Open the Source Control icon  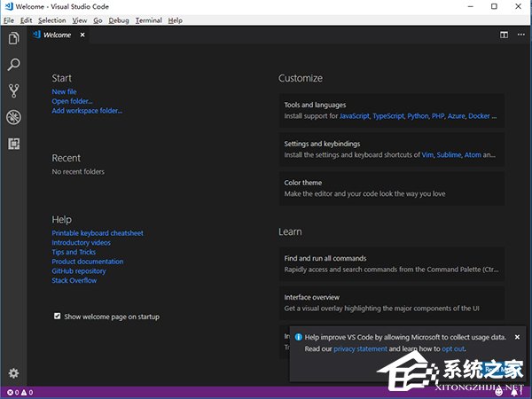click(13, 90)
